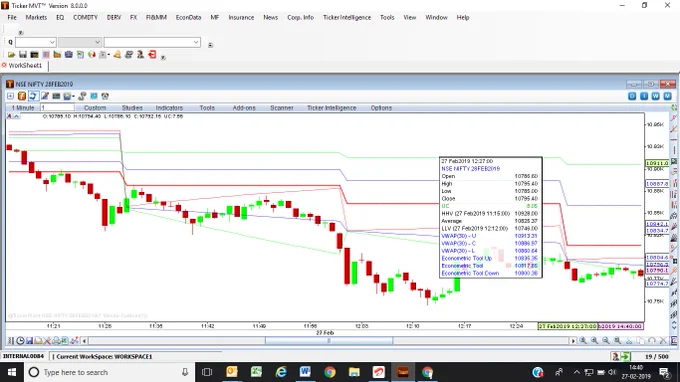Click the blue W interval button
The height and width of the screenshot is (382, 680).
pyautogui.click(x=656, y=96)
